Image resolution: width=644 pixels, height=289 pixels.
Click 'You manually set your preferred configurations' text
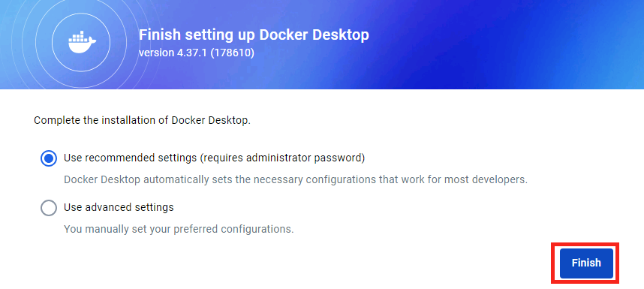(179, 229)
